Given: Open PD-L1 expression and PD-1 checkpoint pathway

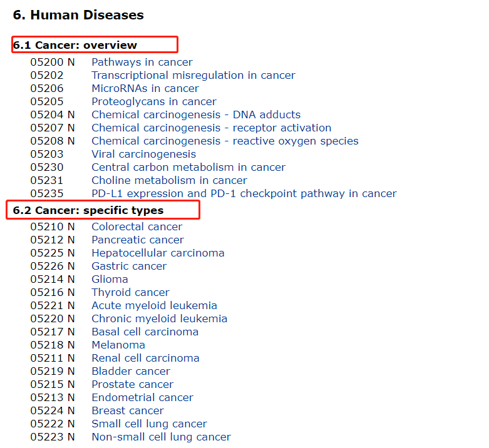Looking at the screenshot, I should 244,193.
